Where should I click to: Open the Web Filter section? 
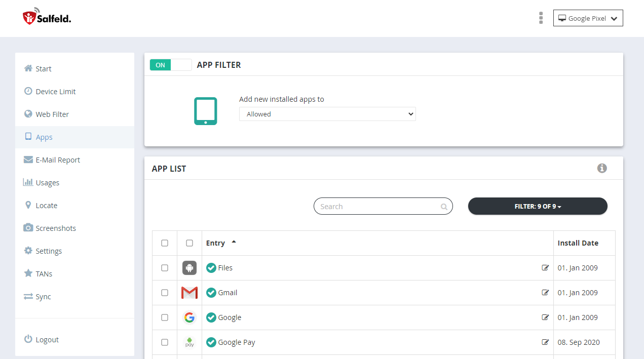(52, 114)
